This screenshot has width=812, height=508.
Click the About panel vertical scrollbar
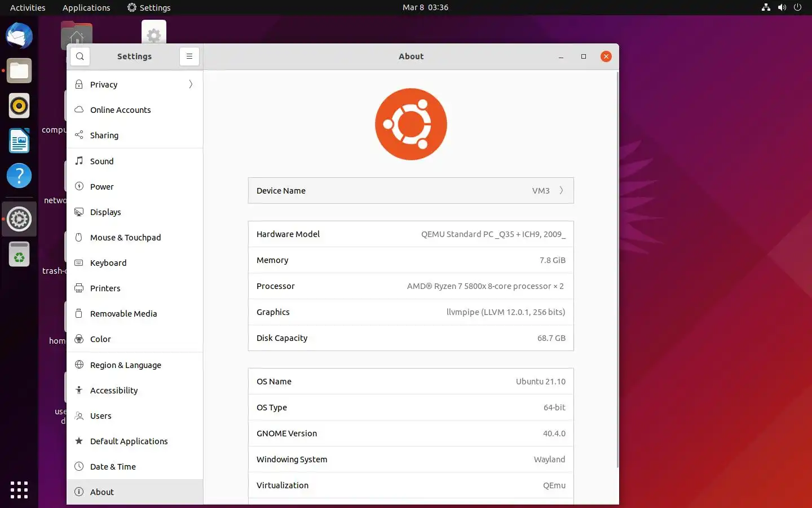[x=617, y=270]
